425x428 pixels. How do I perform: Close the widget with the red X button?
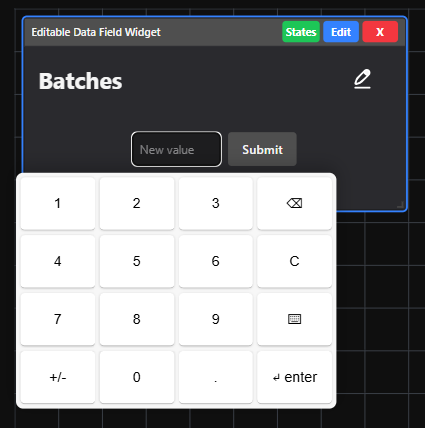click(x=380, y=32)
